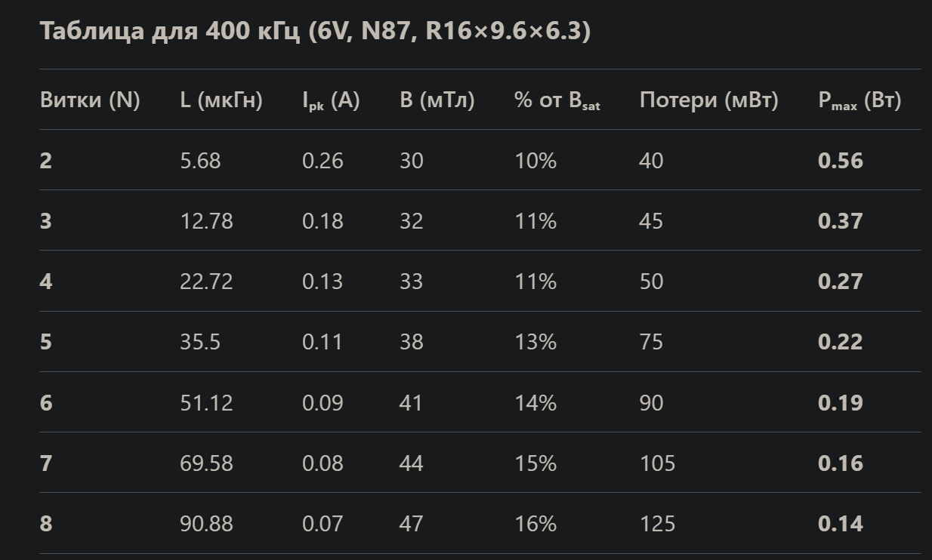The width and height of the screenshot is (932, 560).
Task: Click the table title for 400 кГц
Action: pos(315,32)
